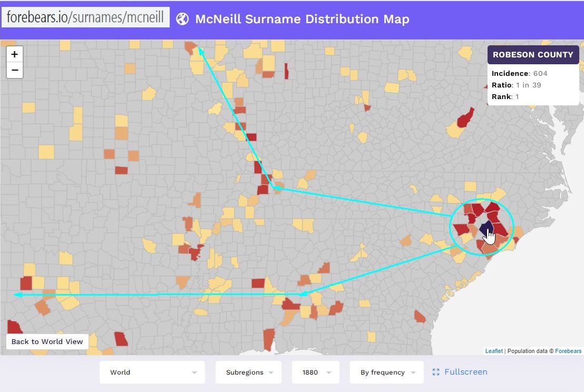Click the cyan arrowhead at the map's left edge
The width and height of the screenshot is (584, 392).
click(x=17, y=295)
